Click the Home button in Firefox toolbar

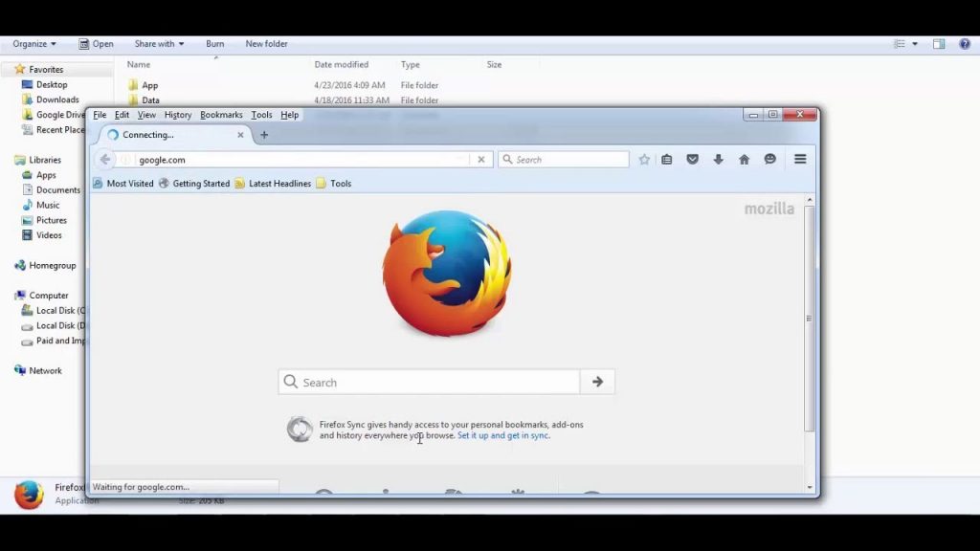[744, 159]
